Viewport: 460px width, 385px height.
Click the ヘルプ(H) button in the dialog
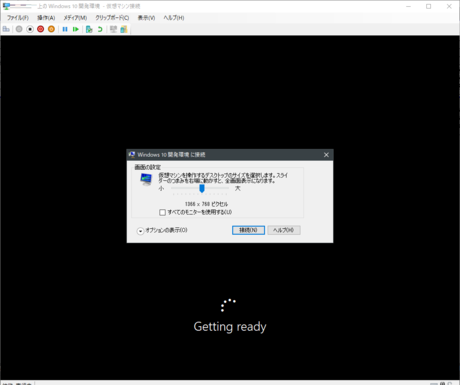coord(284,230)
